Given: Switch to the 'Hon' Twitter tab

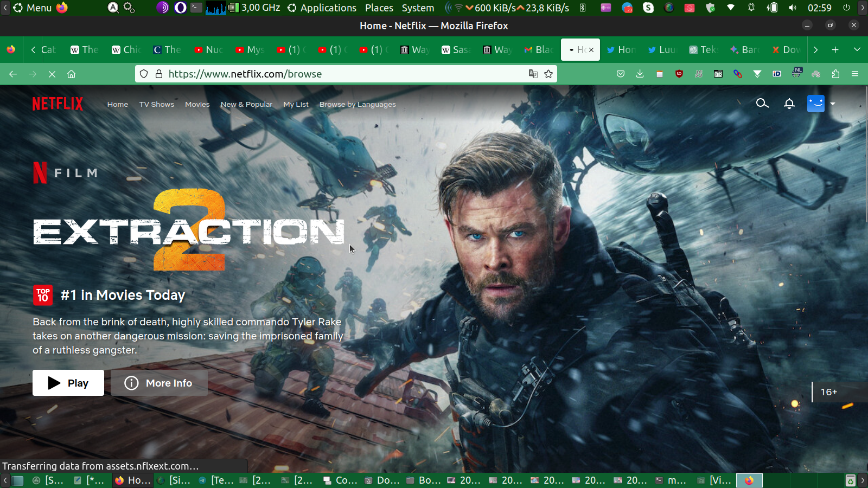Looking at the screenshot, I should pos(621,50).
